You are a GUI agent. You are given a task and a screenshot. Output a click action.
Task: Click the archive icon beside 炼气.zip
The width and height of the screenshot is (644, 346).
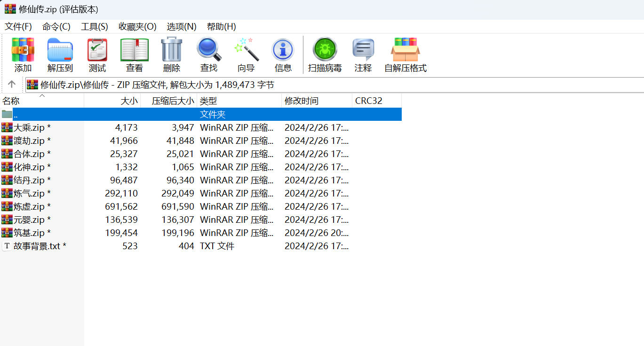[7, 193]
